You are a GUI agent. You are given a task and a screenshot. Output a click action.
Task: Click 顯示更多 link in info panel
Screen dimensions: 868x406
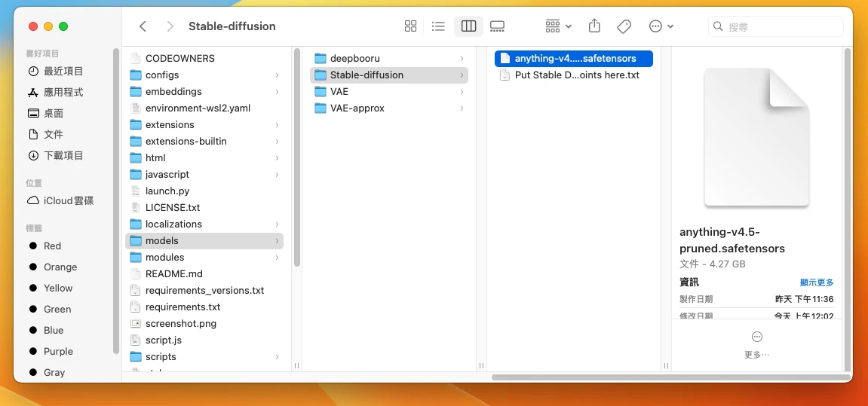click(x=816, y=282)
